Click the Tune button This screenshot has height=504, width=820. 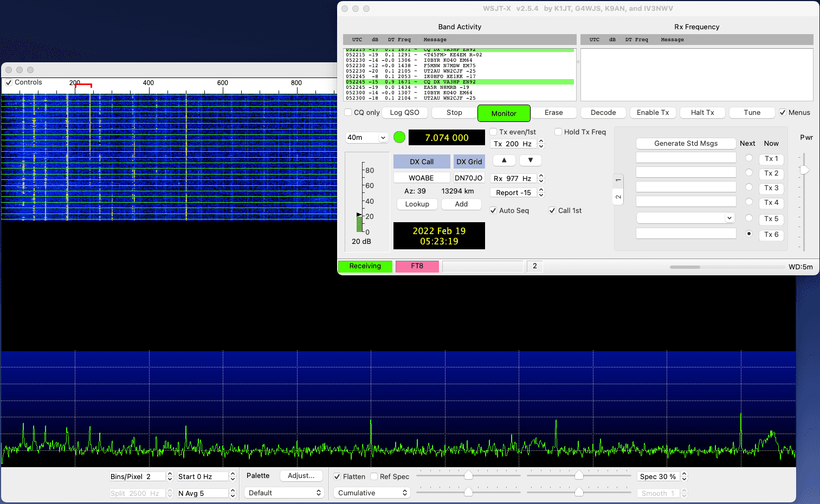pyautogui.click(x=752, y=113)
